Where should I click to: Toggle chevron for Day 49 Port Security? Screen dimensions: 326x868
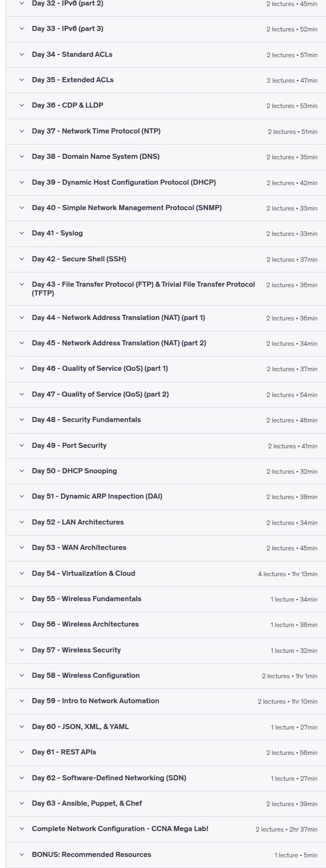tap(21, 446)
